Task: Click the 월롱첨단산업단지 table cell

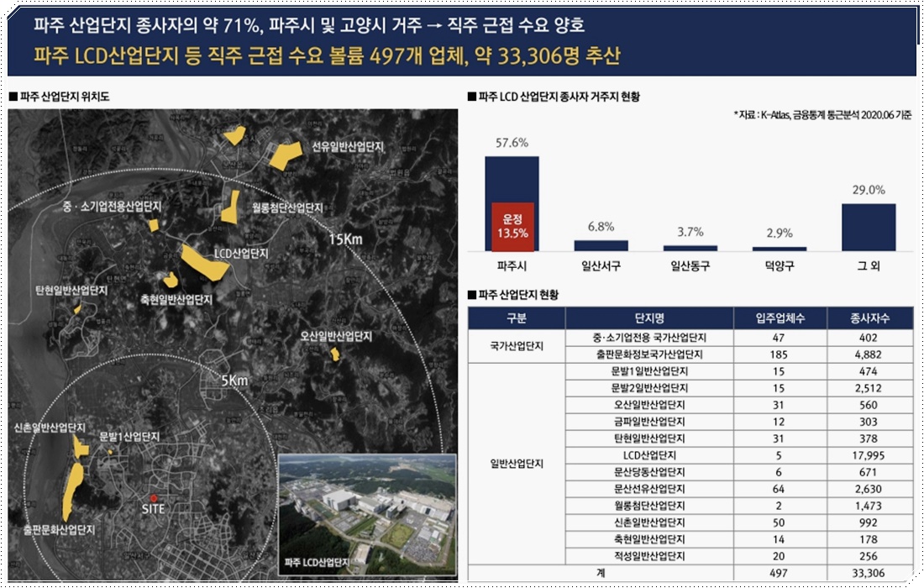Action: click(x=649, y=506)
